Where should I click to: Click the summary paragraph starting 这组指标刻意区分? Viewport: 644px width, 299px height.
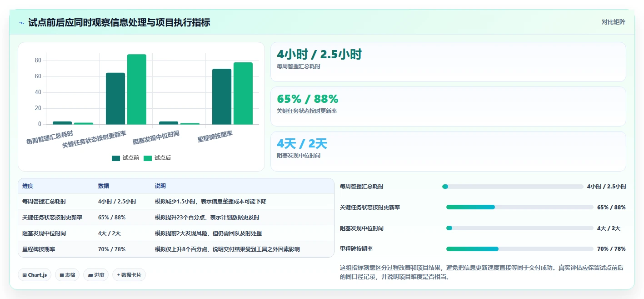pyautogui.click(x=483, y=272)
